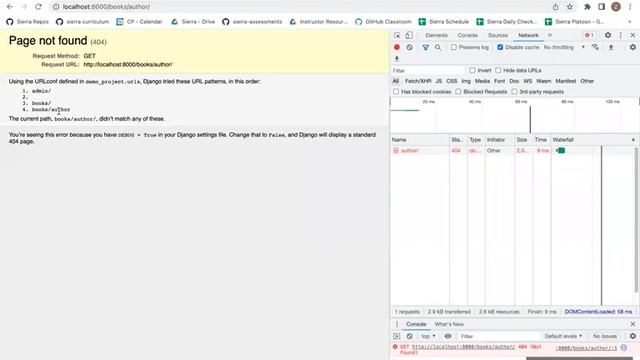
Task: Click the red error count badge
Action: 589,36
